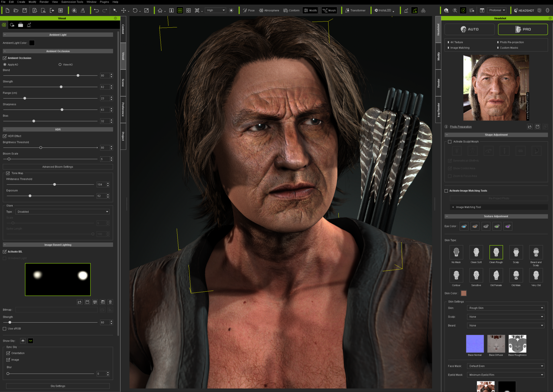Image resolution: width=553 pixels, height=392 pixels.
Task: Select the first blue eye color icon
Action: pos(464,226)
